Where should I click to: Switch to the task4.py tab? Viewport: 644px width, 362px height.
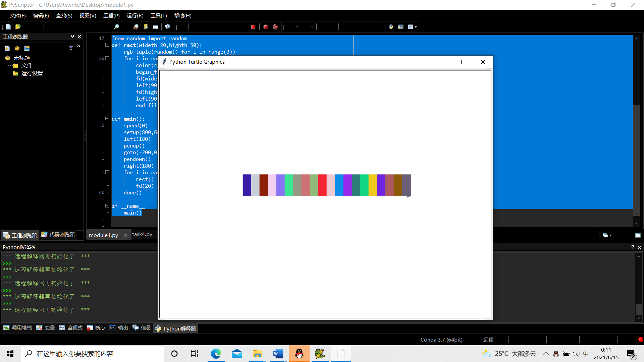click(x=142, y=234)
